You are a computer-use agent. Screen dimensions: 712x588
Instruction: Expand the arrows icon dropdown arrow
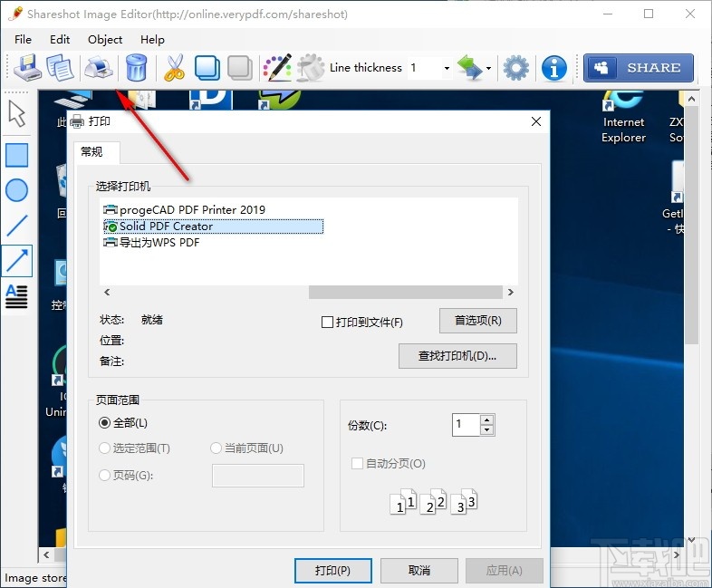488,68
